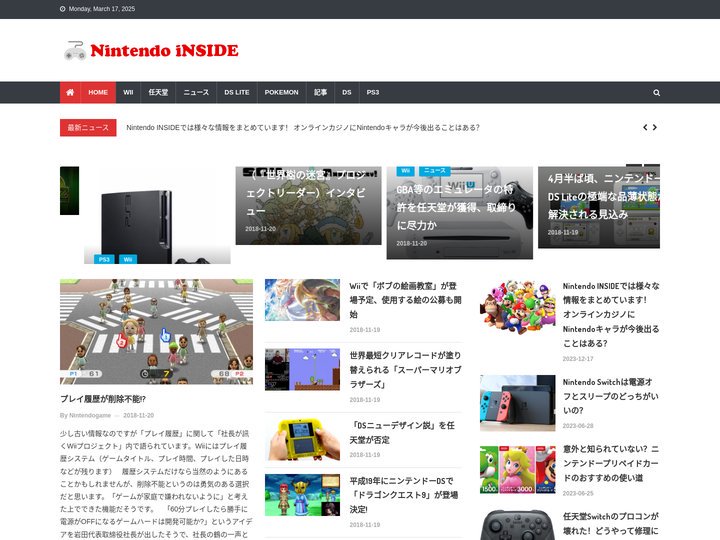Open the PS3 menu category

click(x=373, y=92)
